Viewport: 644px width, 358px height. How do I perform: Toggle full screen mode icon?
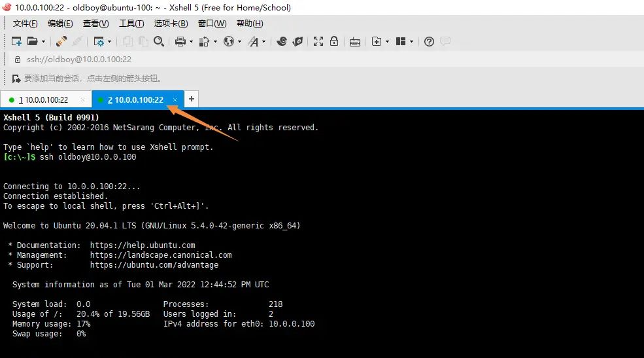pos(318,41)
